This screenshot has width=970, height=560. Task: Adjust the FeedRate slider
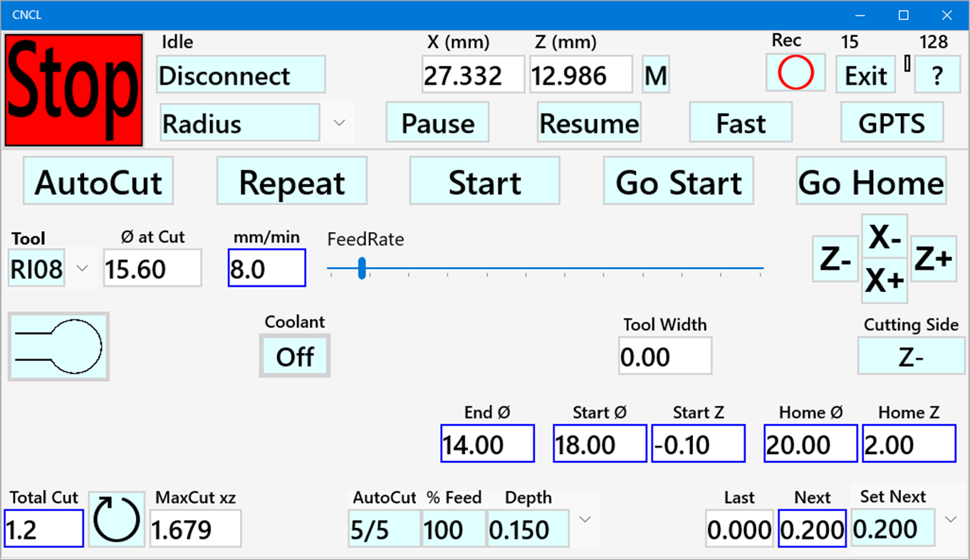point(363,268)
